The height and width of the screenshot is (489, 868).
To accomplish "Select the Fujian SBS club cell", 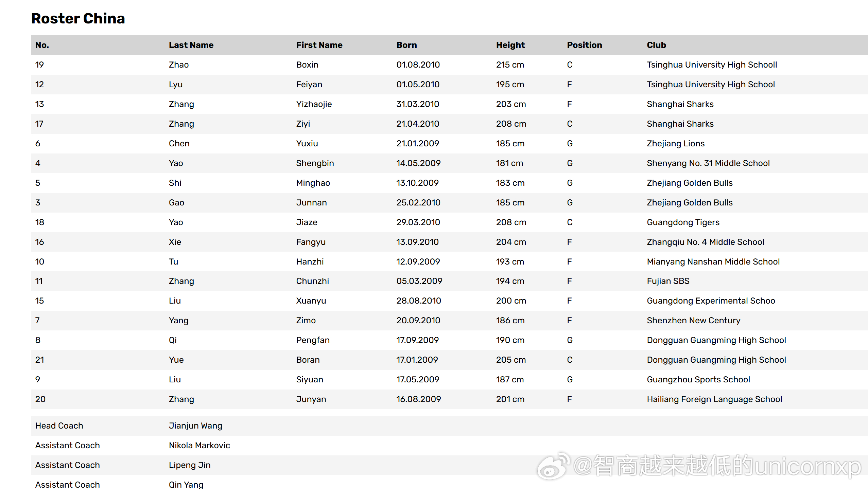I will (x=668, y=281).
